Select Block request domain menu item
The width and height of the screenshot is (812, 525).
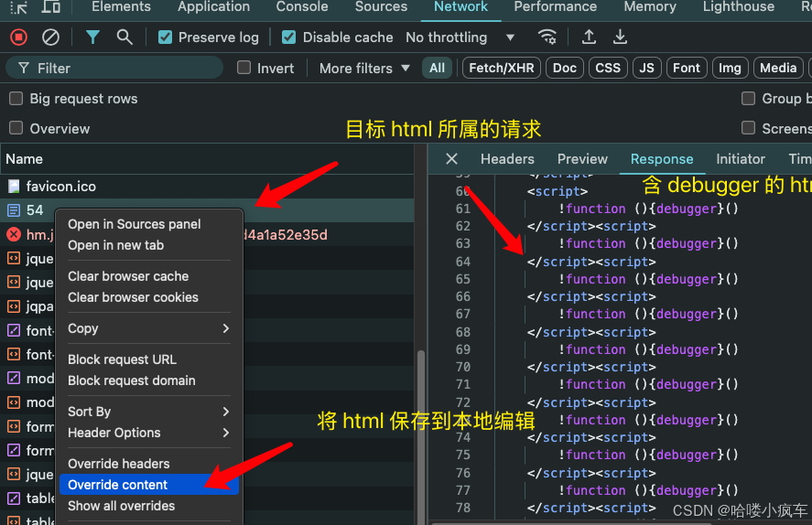click(x=149, y=380)
